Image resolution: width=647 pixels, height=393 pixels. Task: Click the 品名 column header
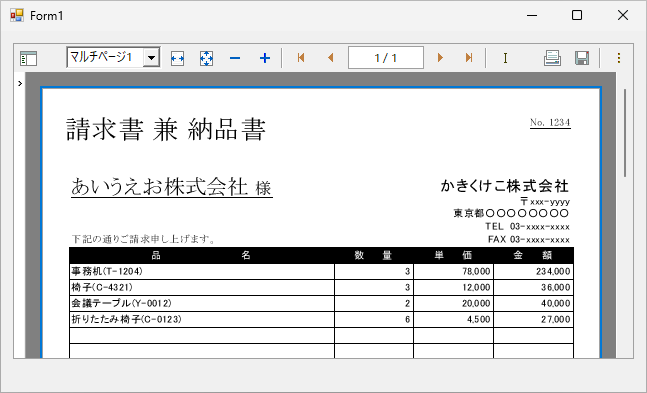(201, 256)
